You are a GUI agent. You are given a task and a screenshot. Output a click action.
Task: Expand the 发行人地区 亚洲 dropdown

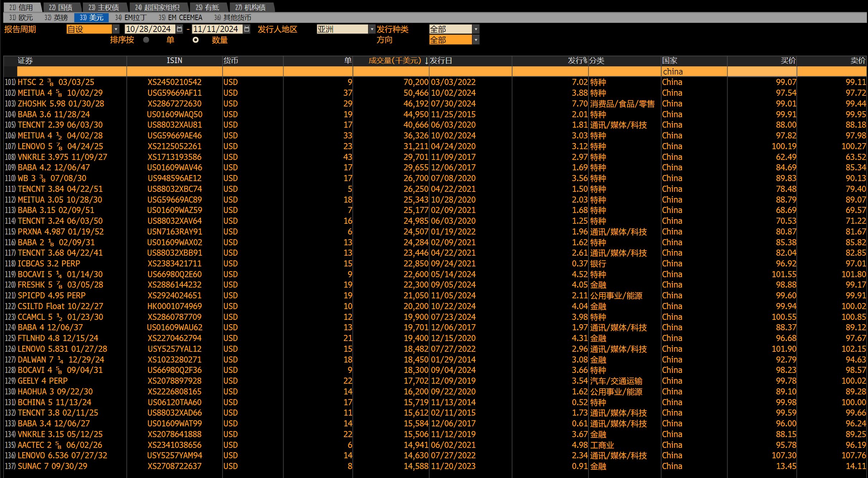(372, 29)
